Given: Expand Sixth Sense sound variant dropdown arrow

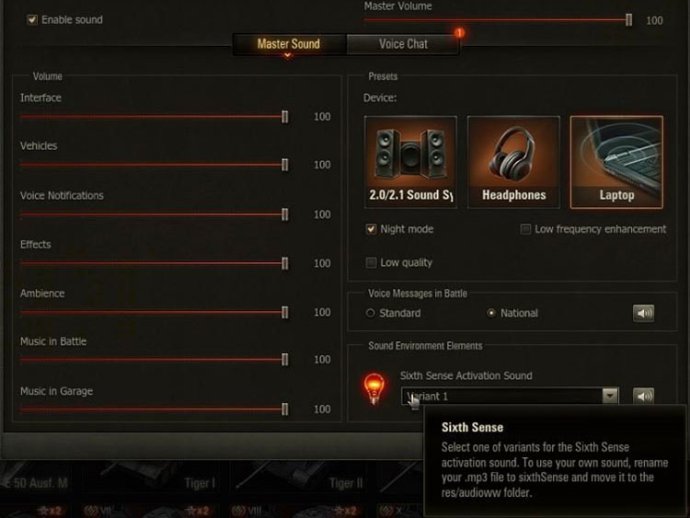Looking at the screenshot, I should coord(610,396).
